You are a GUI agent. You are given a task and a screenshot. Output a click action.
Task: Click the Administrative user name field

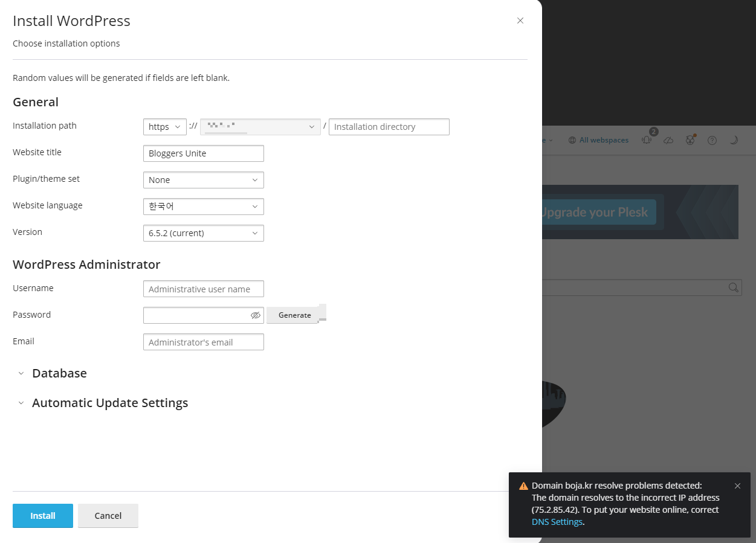204,289
